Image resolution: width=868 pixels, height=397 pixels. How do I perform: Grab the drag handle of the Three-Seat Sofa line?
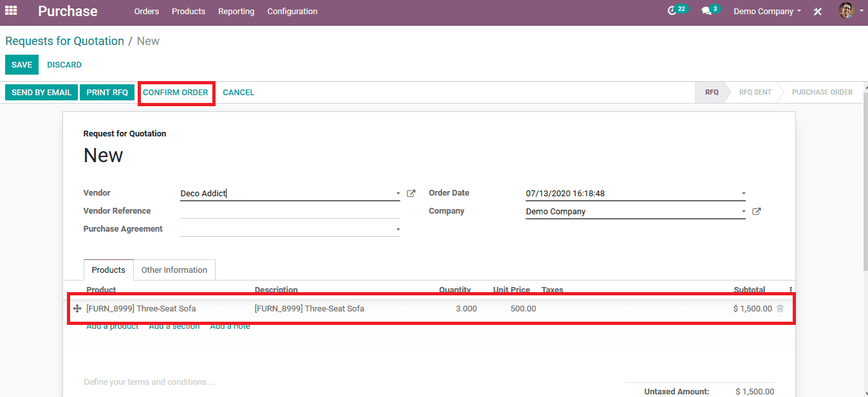pos(77,309)
